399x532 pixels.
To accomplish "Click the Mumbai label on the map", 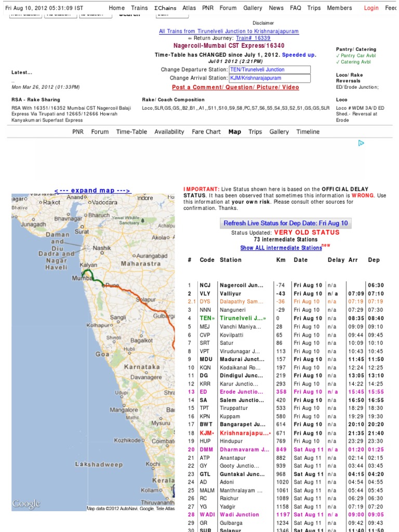I will 82,278.
